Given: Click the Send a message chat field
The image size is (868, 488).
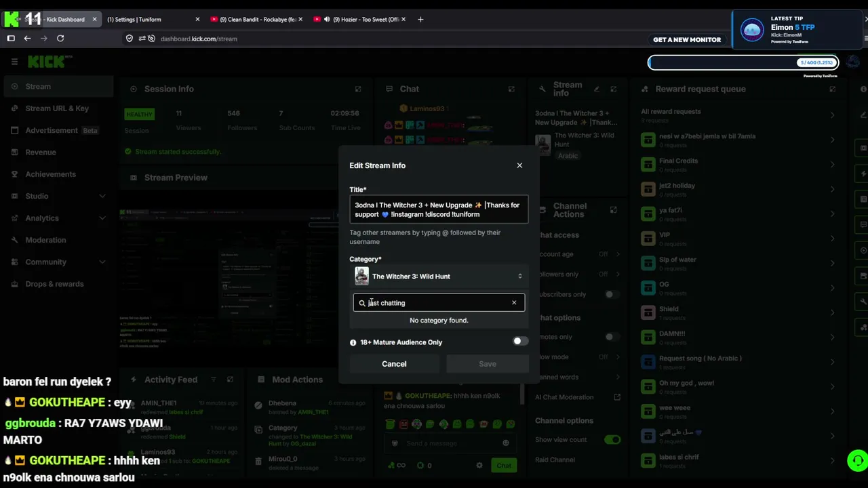Looking at the screenshot, I should (x=450, y=443).
